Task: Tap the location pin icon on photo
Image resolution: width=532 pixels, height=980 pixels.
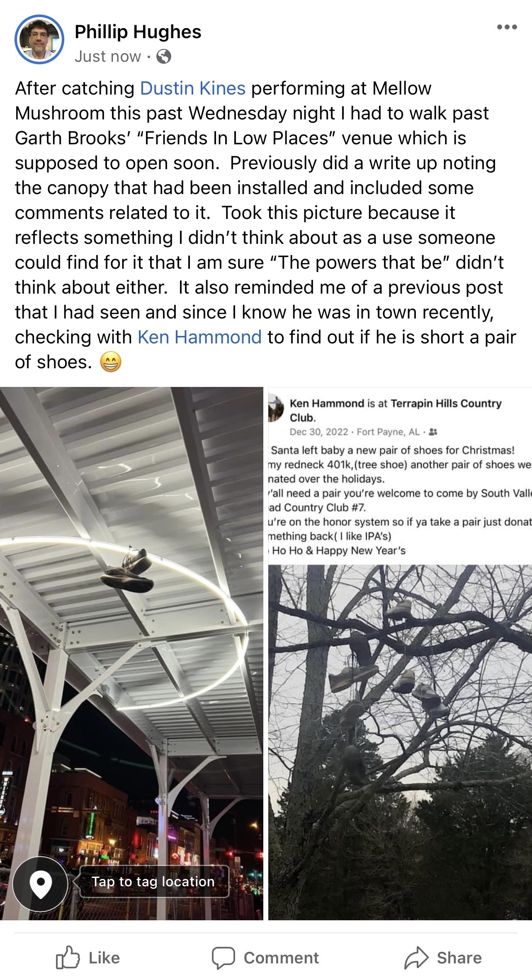Action: point(41,884)
